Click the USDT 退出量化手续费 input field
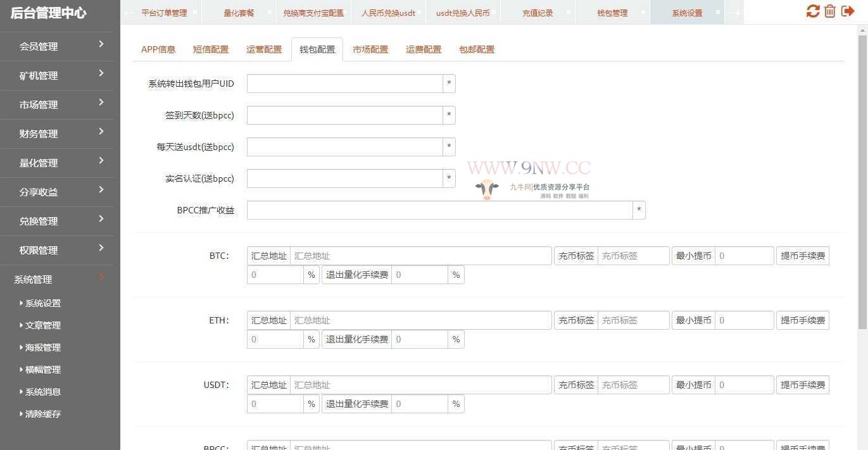The height and width of the screenshot is (450, 868). click(x=420, y=404)
